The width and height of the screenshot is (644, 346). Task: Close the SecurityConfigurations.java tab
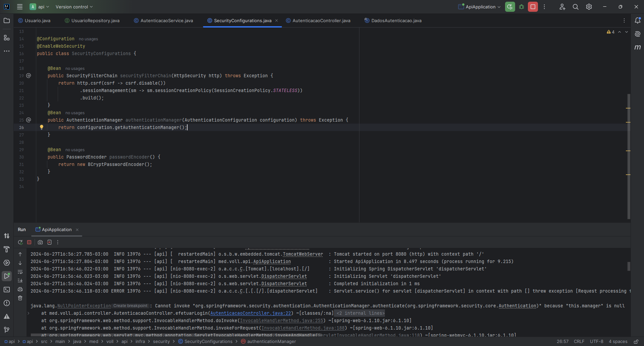[x=277, y=20]
